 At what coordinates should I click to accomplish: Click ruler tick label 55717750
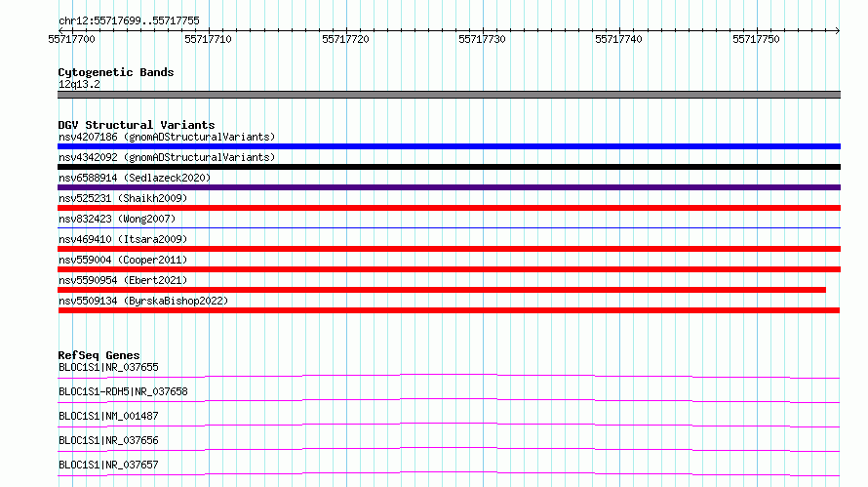756,39
